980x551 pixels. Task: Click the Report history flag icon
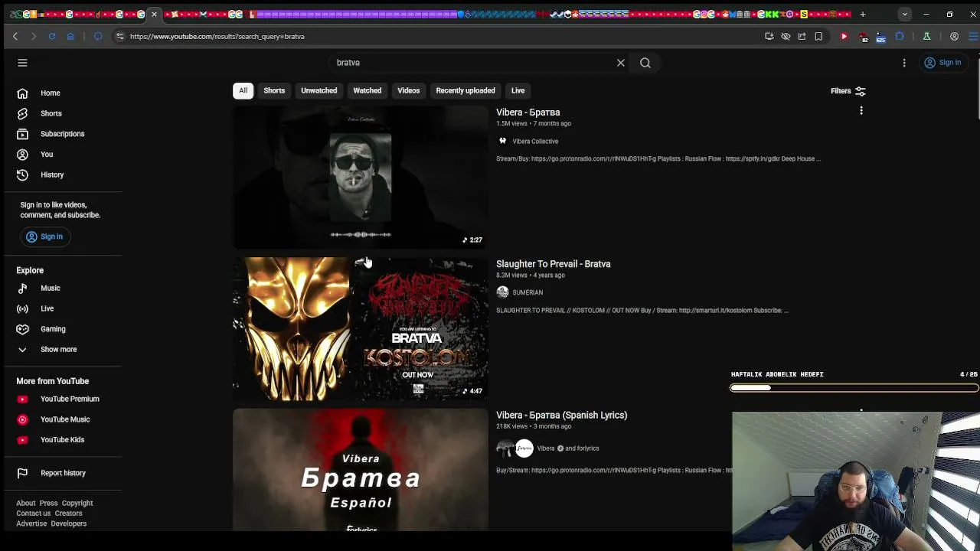(22, 473)
